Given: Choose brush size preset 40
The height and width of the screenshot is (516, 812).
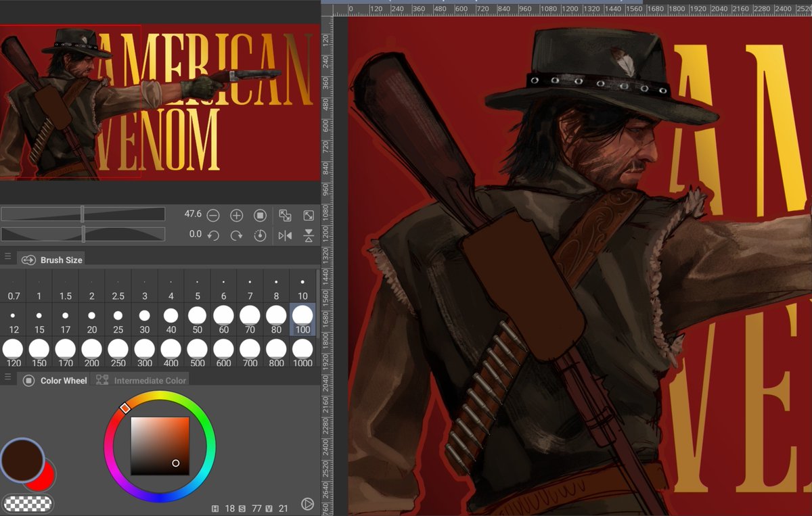Looking at the screenshot, I should [x=171, y=320].
